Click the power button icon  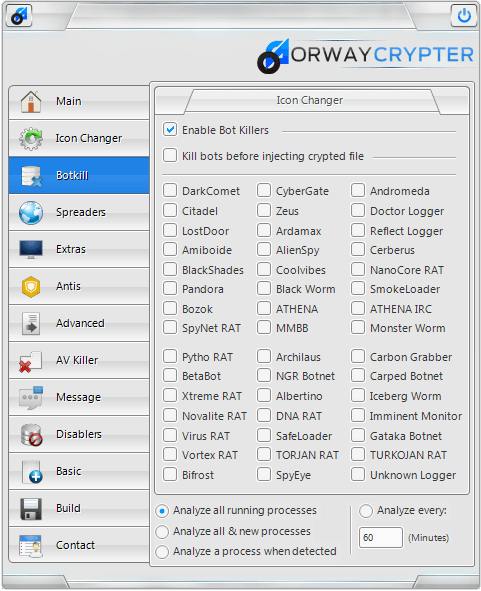[464, 16]
